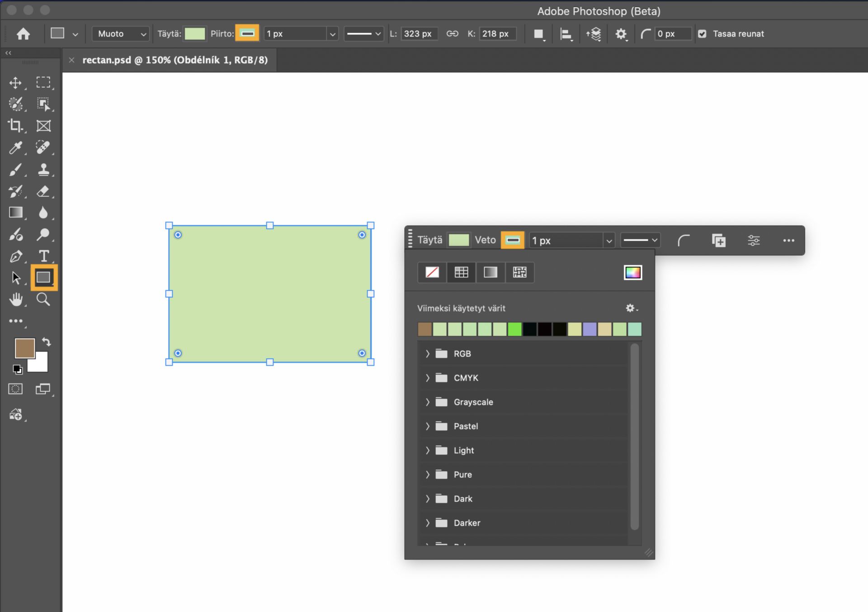The height and width of the screenshot is (612, 868).
Task: Set fill to no color option
Action: (432, 272)
